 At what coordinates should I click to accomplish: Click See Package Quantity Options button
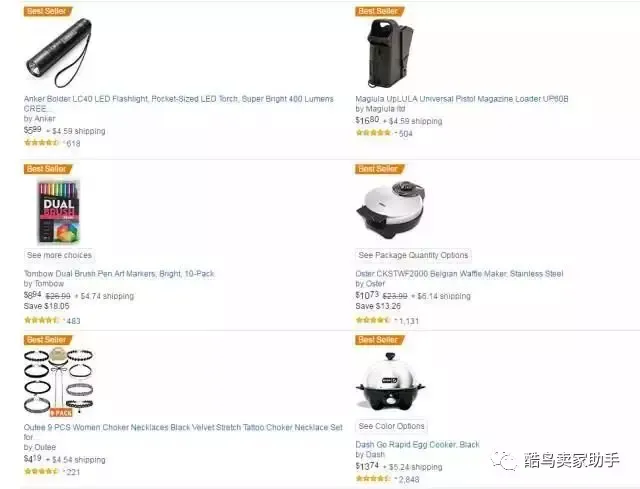click(413, 256)
